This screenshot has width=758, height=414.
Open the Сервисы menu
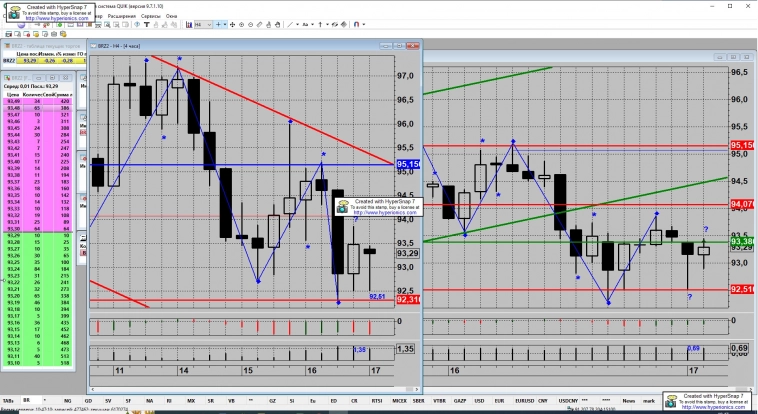[x=150, y=16]
